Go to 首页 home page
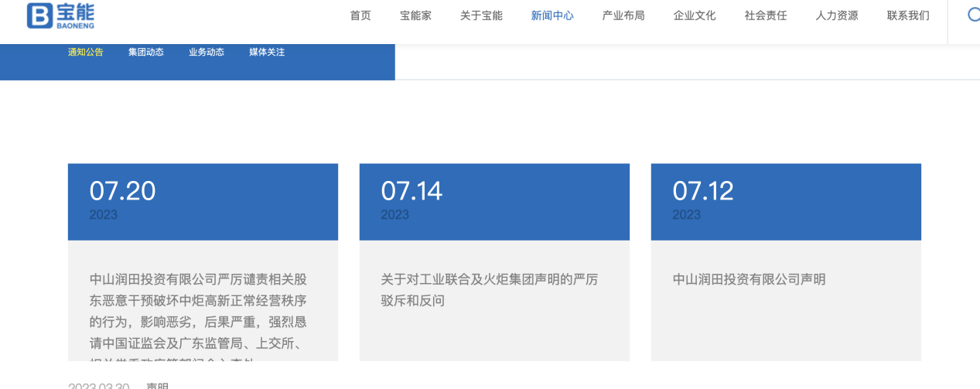Screen dimensions: 980x389 (360, 15)
